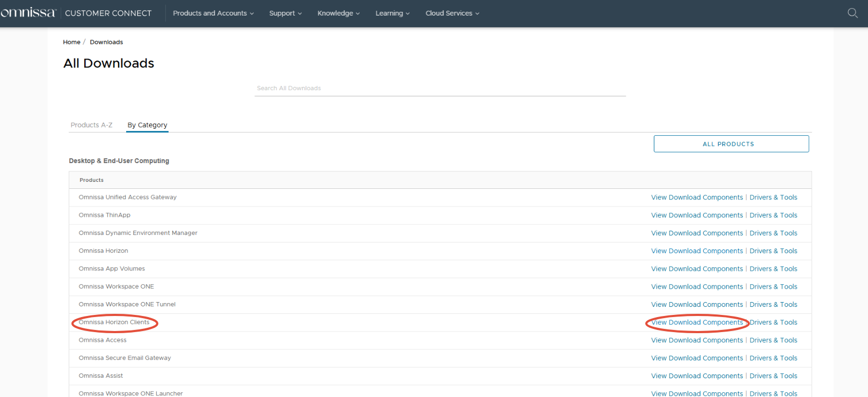Screen dimensions: 868x397
Task: Open Drivers & Tools for Workspace ONE Tunnel
Action: pos(773,304)
